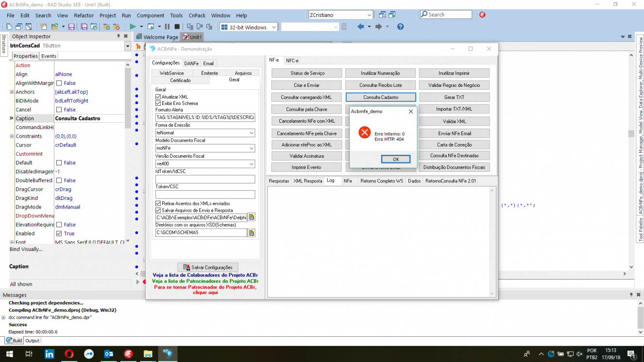This screenshot has height=362, width=644.
Task: Click the Remove file from project icon
Action: (x=116, y=27)
